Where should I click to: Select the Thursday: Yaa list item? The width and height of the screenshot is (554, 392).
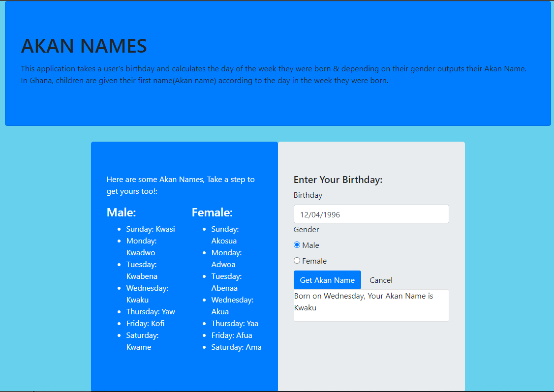[x=235, y=324]
